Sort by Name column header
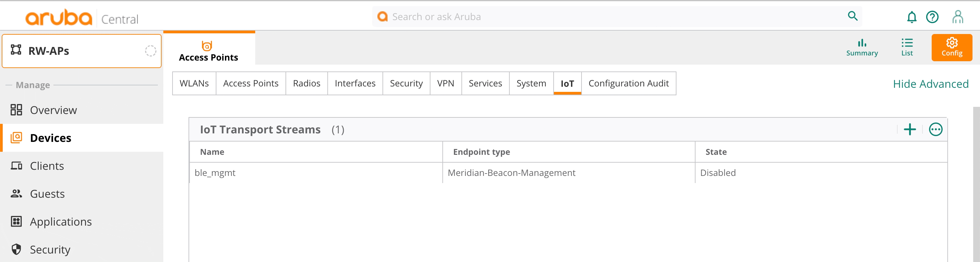980x262 pixels. tap(316, 152)
